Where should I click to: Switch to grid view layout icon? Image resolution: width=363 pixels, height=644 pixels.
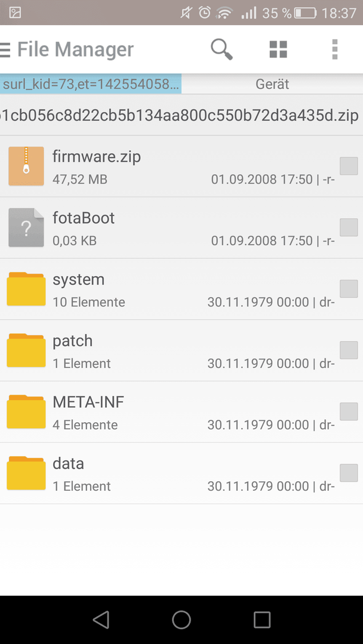[x=278, y=49]
